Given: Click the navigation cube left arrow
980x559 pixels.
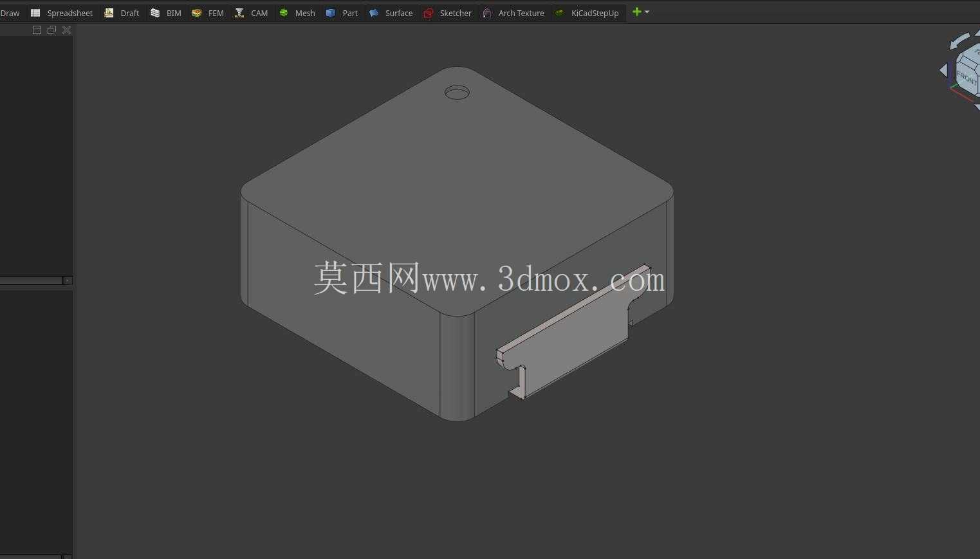Looking at the screenshot, I should click(943, 70).
